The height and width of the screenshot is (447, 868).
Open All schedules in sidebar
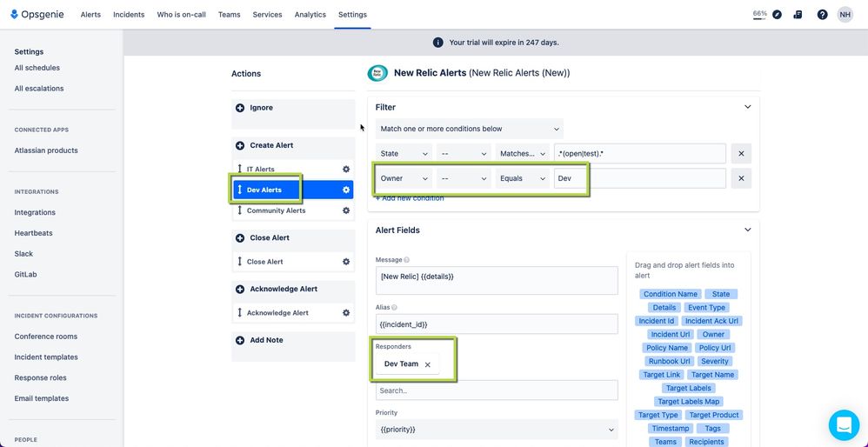pos(37,68)
